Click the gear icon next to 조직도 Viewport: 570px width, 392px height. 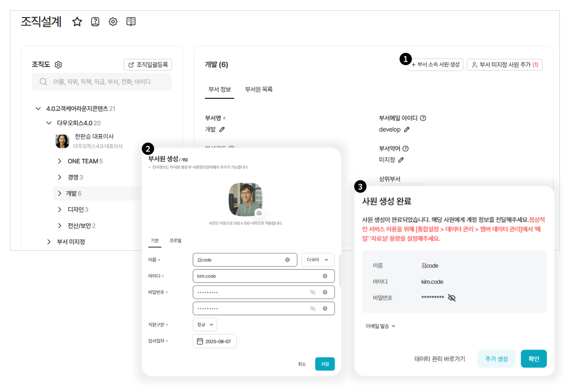tap(58, 65)
